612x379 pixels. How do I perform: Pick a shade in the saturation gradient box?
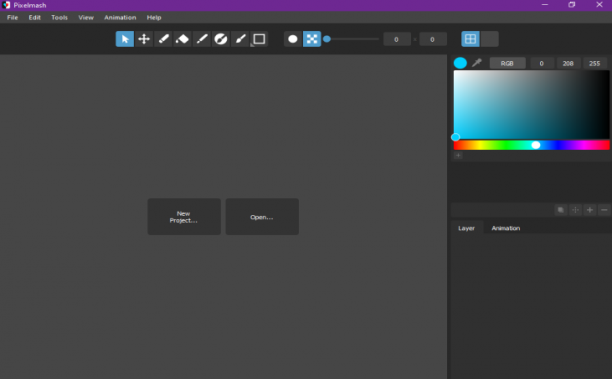531,104
